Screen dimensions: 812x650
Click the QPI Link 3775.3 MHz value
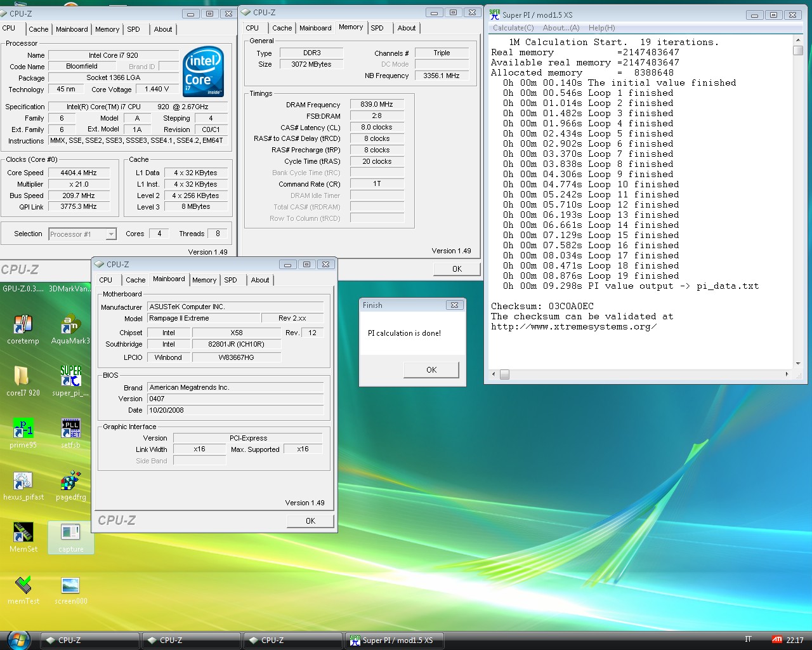pos(79,207)
